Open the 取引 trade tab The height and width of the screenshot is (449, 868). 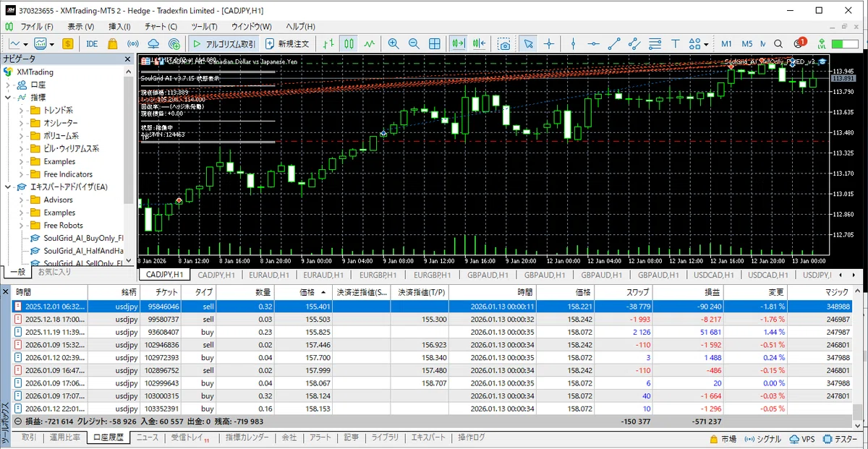coord(29,437)
